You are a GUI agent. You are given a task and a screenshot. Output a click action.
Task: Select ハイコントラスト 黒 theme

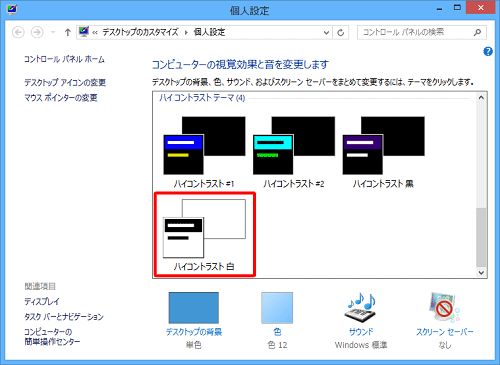coord(383,152)
